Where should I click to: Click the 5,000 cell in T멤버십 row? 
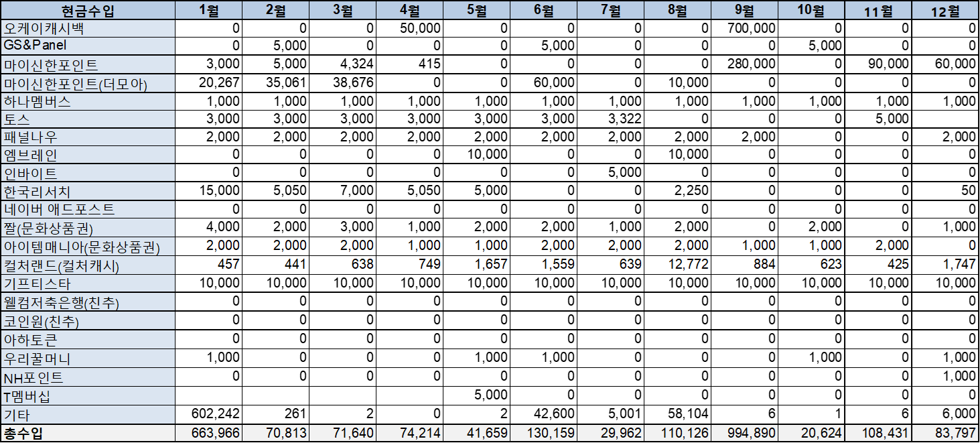click(476, 395)
